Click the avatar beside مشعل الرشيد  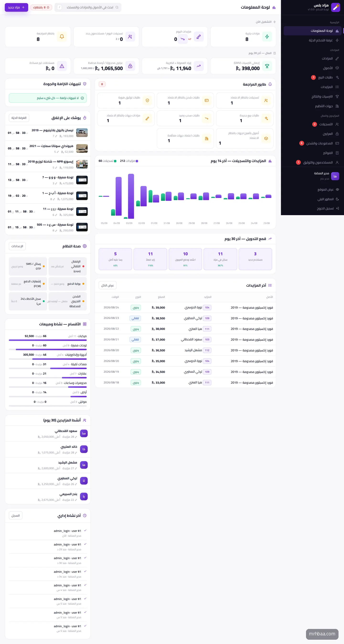(84, 465)
